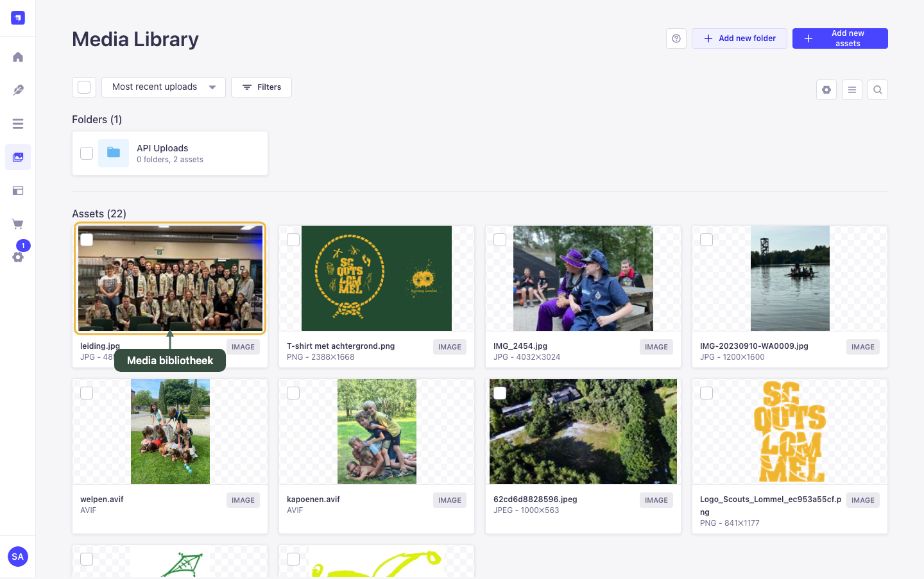This screenshot has height=579, width=924.
Task: Open the Most recent uploads sort dropdown
Action: point(164,87)
